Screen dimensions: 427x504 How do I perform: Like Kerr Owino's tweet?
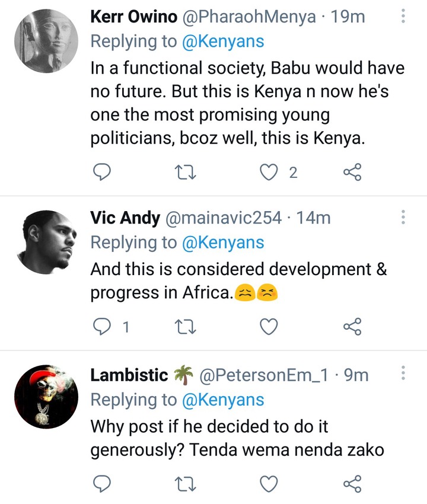[269, 173]
